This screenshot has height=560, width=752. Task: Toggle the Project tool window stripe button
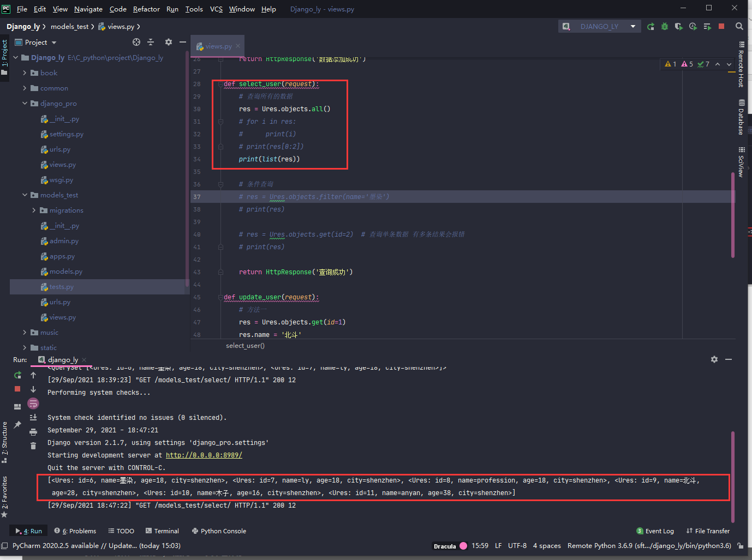pyautogui.click(x=4, y=57)
